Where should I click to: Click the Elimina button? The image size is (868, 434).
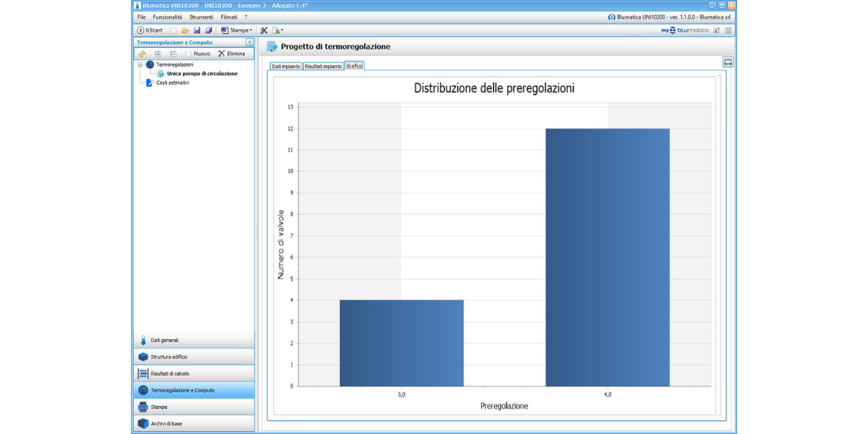[231, 54]
